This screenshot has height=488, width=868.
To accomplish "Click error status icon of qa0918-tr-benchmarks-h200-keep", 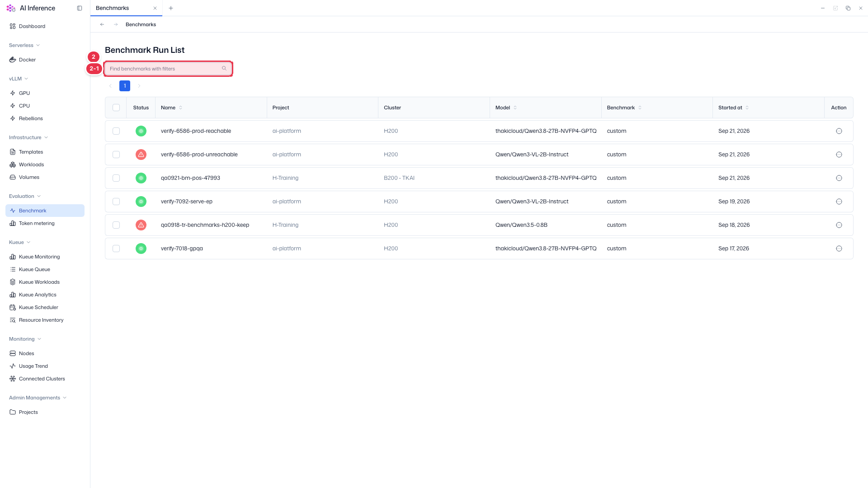I will coord(141,225).
